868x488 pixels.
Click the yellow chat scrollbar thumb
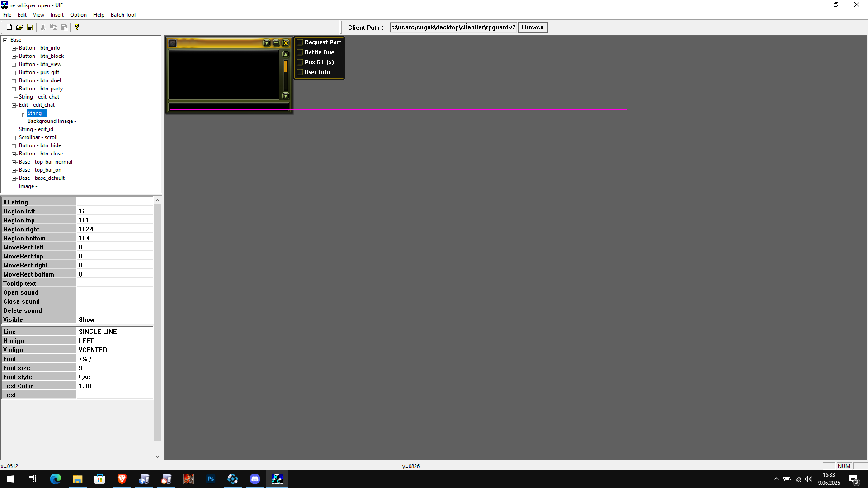pyautogui.click(x=286, y=67)
